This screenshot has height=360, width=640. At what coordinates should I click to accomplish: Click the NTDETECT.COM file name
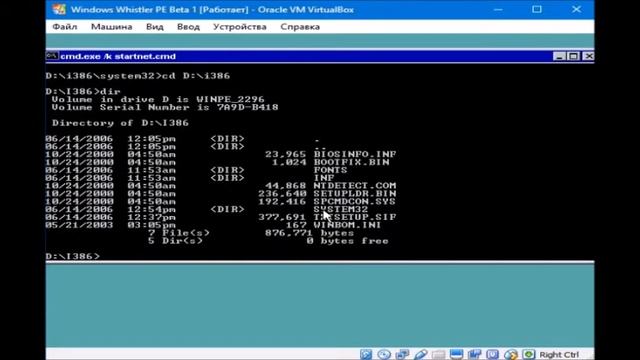point(355,186)
